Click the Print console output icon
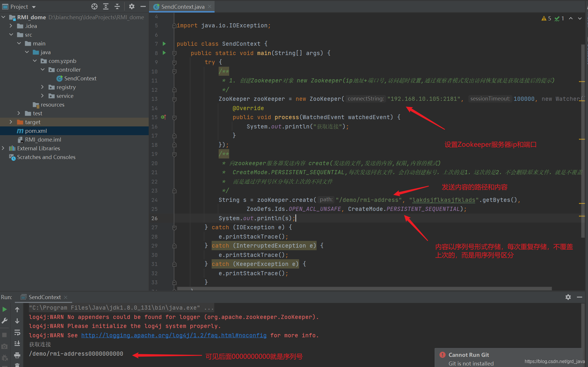 click(17, 355)
